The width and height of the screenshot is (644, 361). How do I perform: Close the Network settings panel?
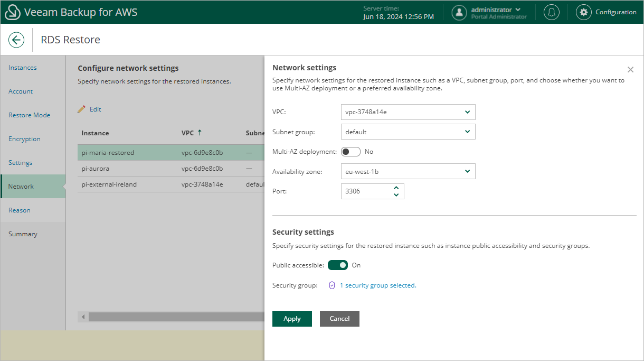[630, 70]
